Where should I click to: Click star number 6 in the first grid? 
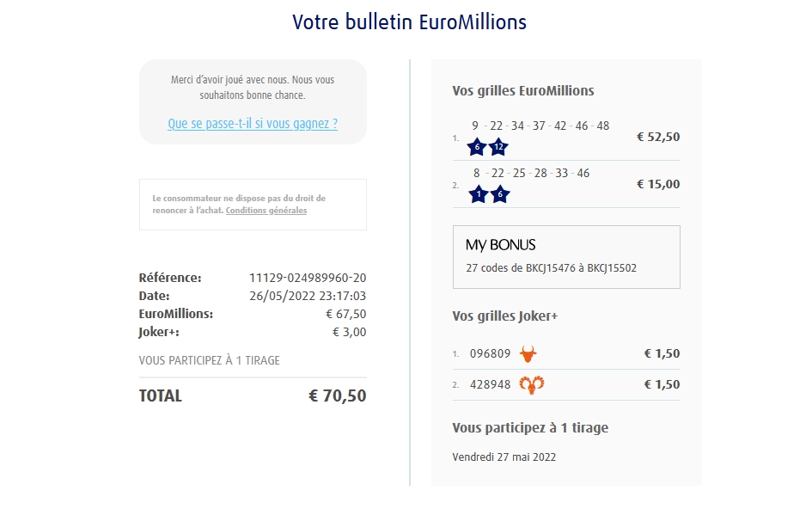point(477,147)
